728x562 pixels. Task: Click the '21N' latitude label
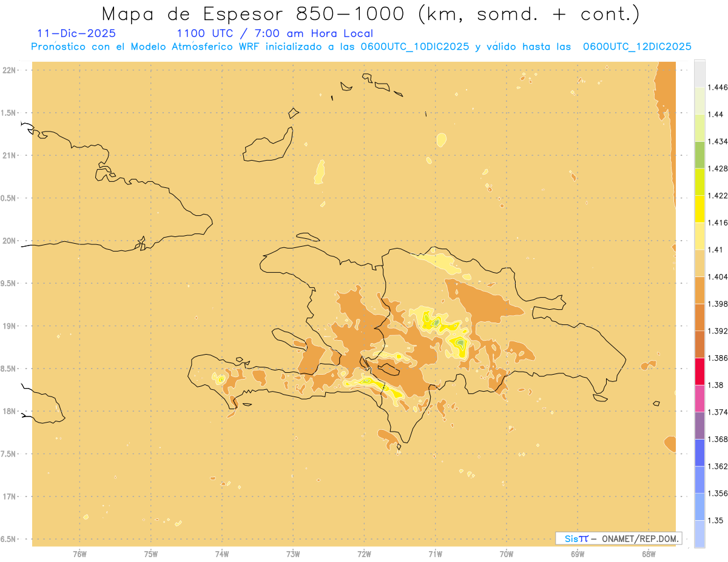(10, 155)
